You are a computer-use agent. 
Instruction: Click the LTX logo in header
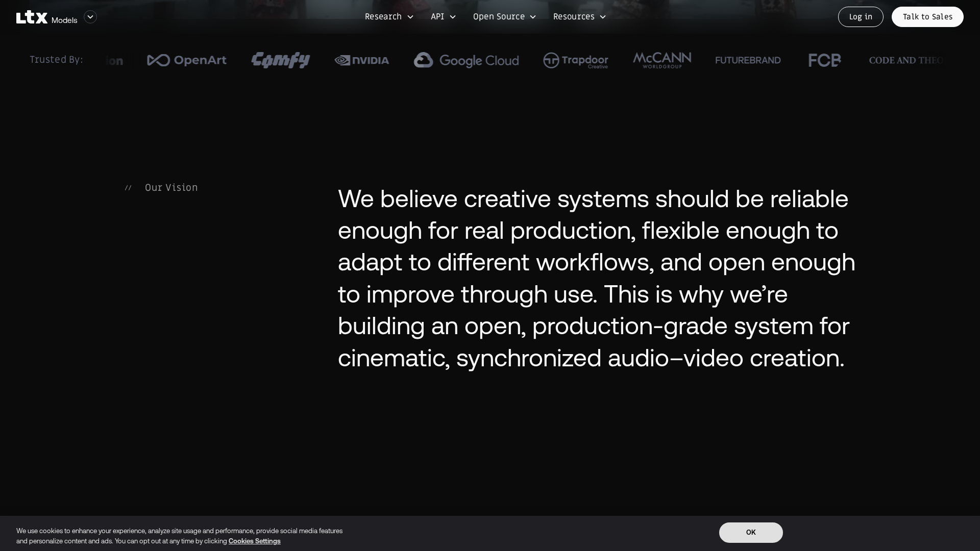(32, 17)
